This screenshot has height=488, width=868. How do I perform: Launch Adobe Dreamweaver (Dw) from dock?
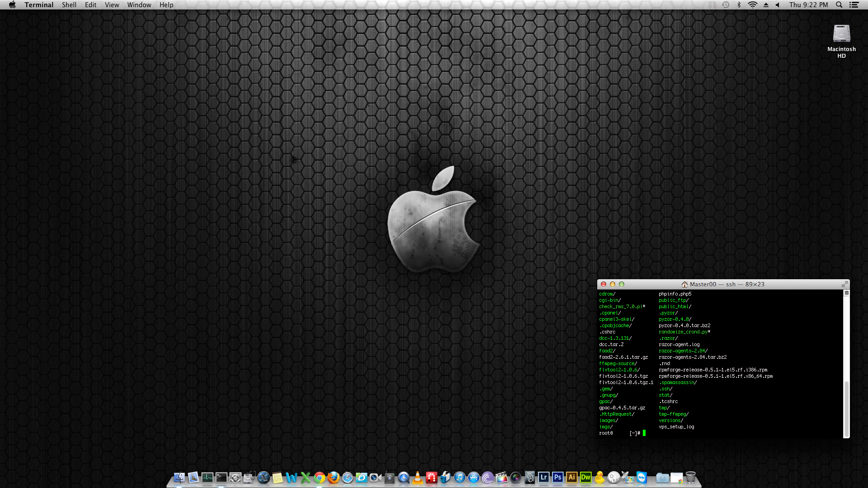(x=586, y=477)
